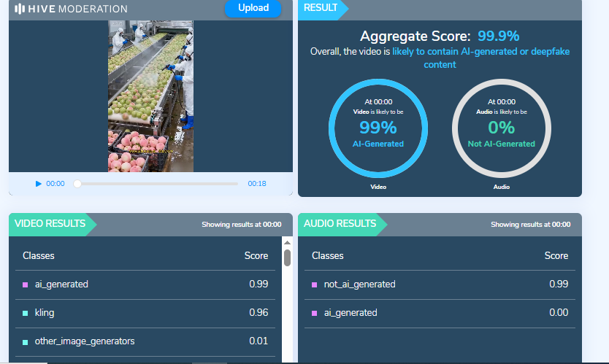The image size is (609, 364).
Task: Click the cyan marker beside kling class
Action: pos(26,313)
